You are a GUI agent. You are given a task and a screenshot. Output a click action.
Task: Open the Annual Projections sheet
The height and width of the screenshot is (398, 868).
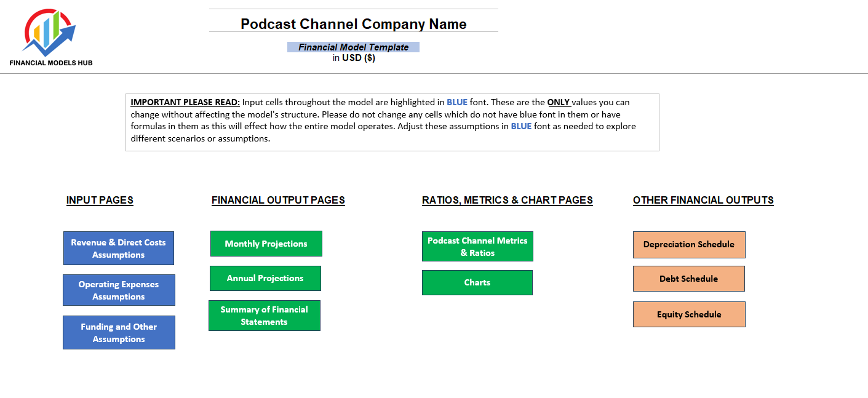[x=265, y=278]
